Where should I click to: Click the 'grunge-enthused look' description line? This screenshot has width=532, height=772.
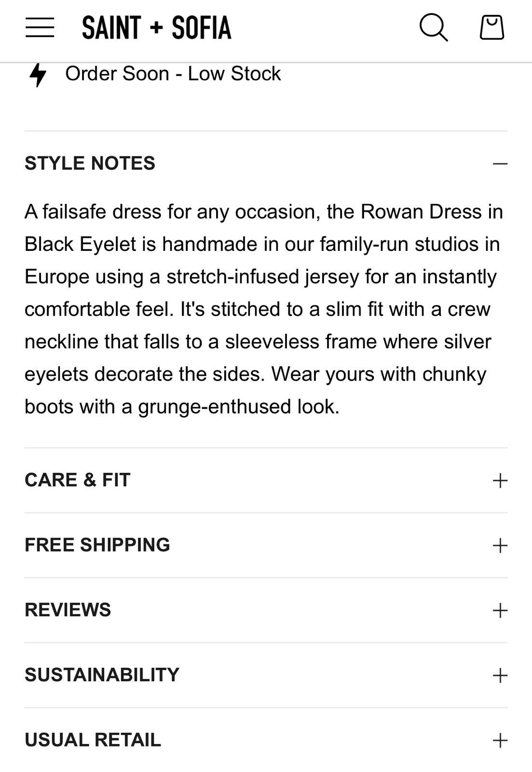pos(182,407)
